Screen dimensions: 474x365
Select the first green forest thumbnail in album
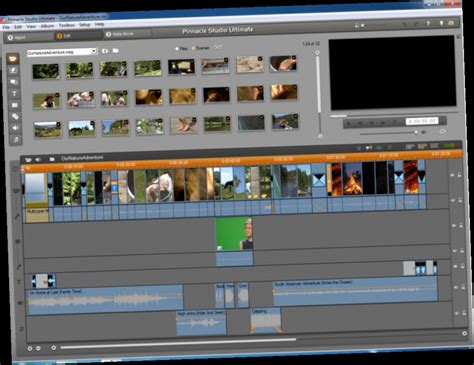point(46,71)
